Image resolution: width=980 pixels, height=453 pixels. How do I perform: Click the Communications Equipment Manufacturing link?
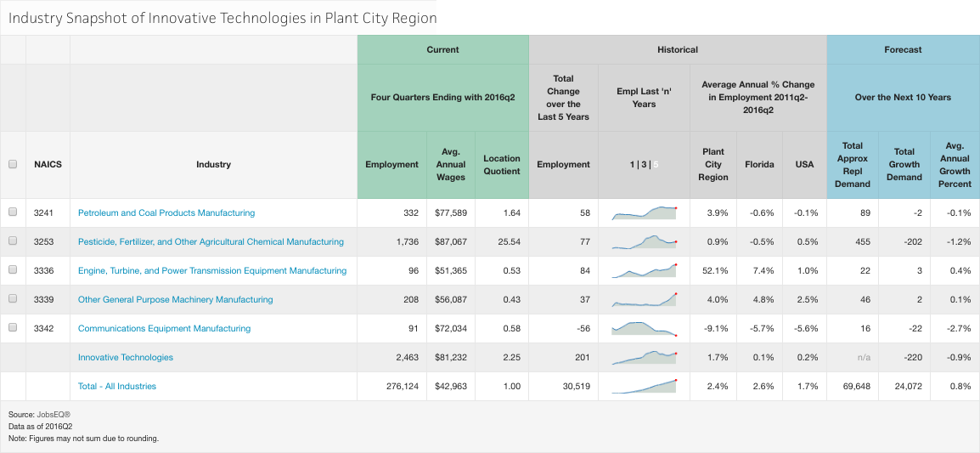164,328
